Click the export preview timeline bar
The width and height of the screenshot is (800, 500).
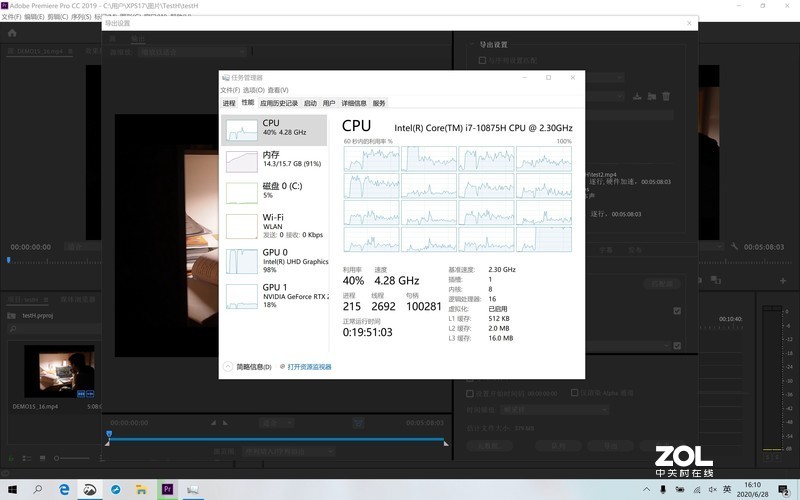[x=275, y=441]
